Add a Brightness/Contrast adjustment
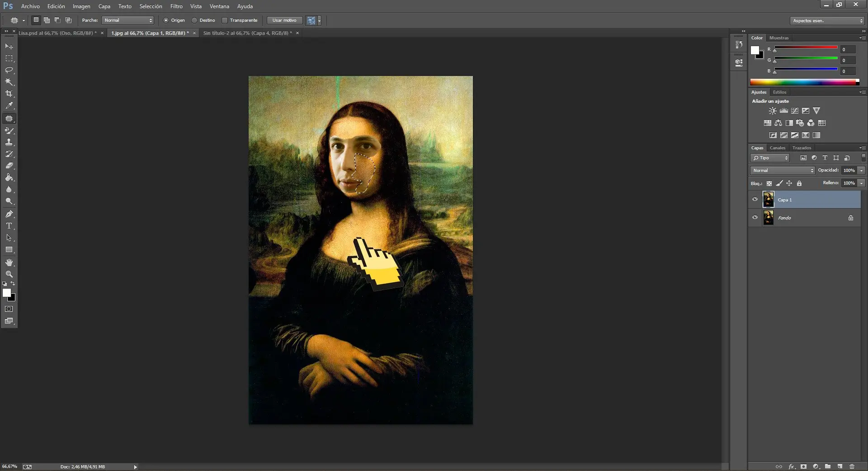868x471 pixels. (773, 110)
